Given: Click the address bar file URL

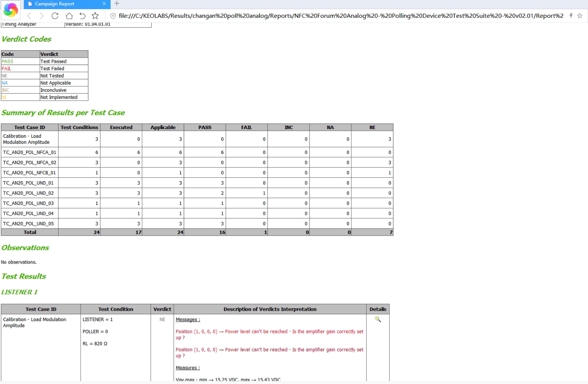Looking at the screenshot, I should (x=341, y=16).
